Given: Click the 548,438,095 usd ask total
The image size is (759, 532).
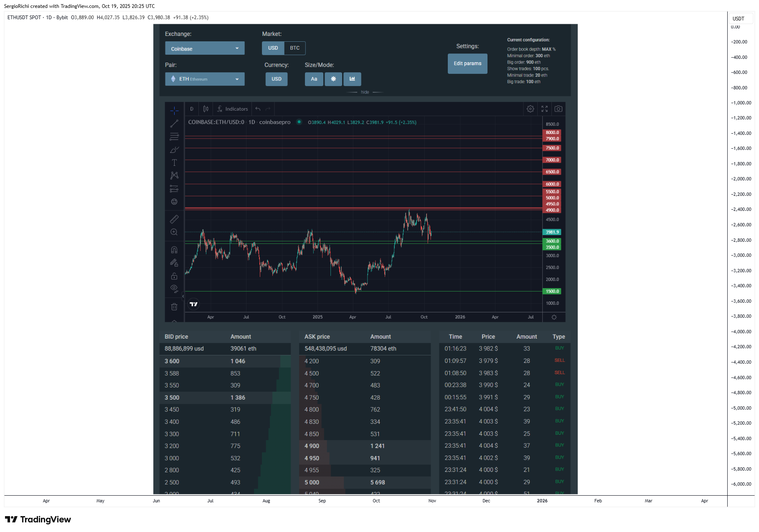Looking at the screenshot, I should coord(325,349).
